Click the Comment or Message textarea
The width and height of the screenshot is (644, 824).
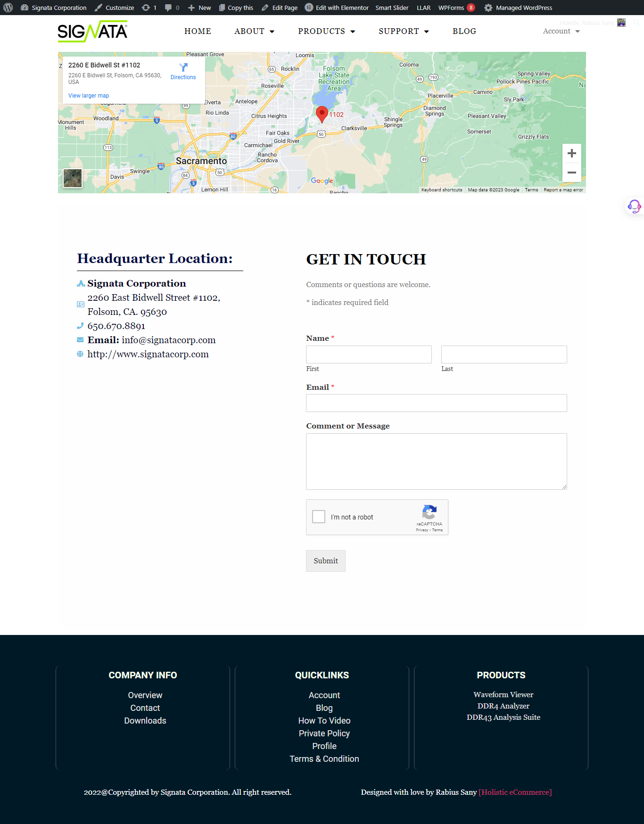[437, 461]
